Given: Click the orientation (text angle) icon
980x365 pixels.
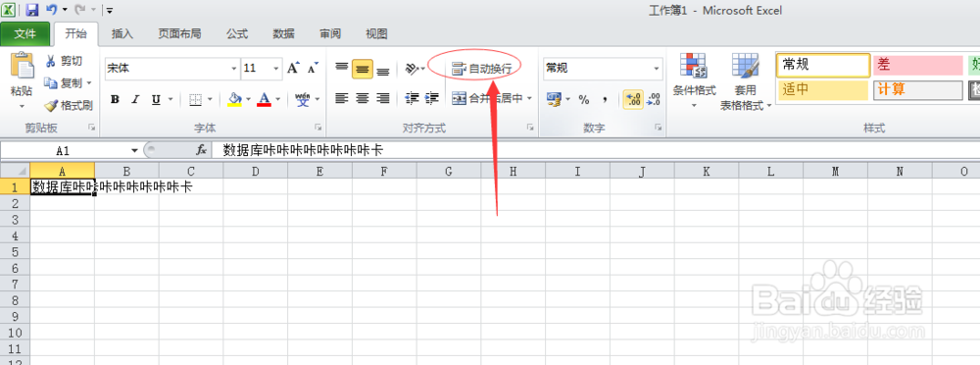Looking at the screenshot, I should pos(412,69).
